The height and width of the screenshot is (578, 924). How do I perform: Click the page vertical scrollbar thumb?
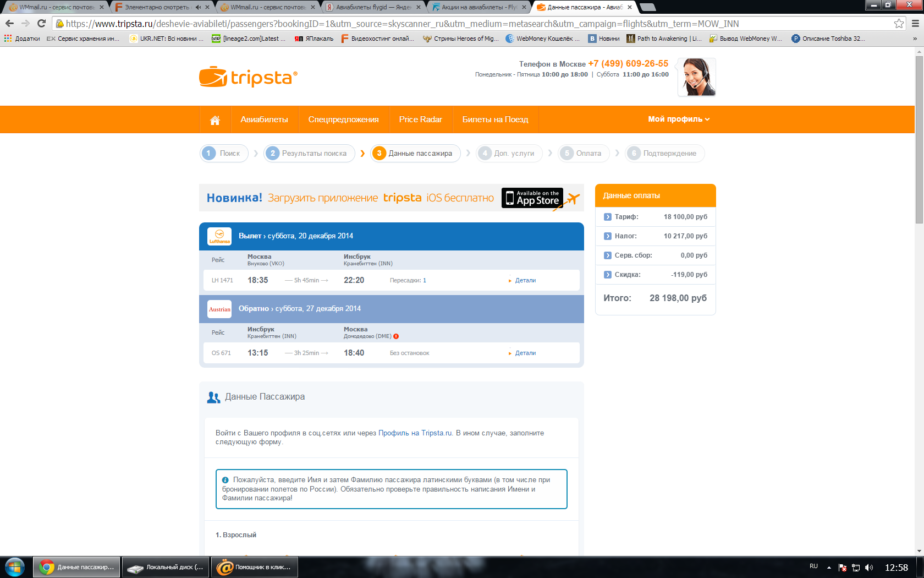[919, 139]
